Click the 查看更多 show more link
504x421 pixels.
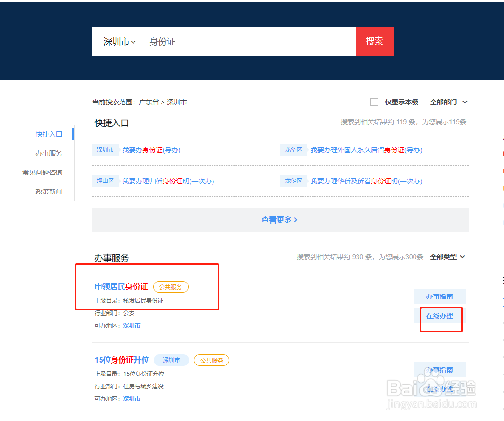coord(280,219)
